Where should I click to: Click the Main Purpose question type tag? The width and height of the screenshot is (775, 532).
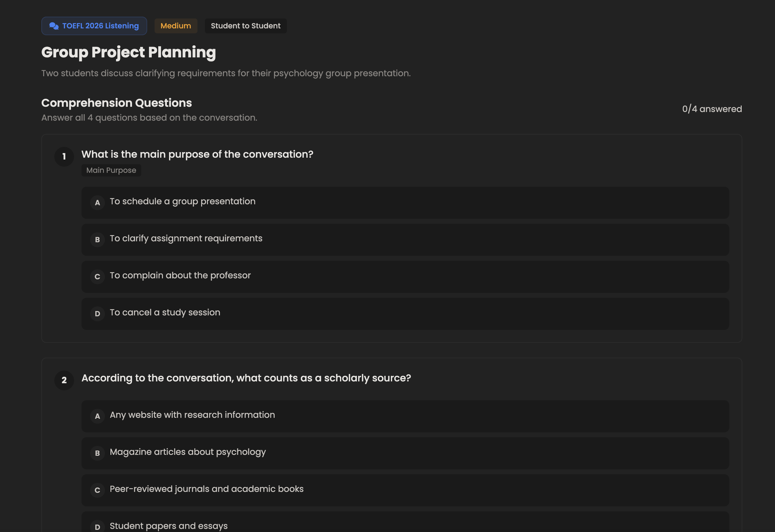pos(111,170)
